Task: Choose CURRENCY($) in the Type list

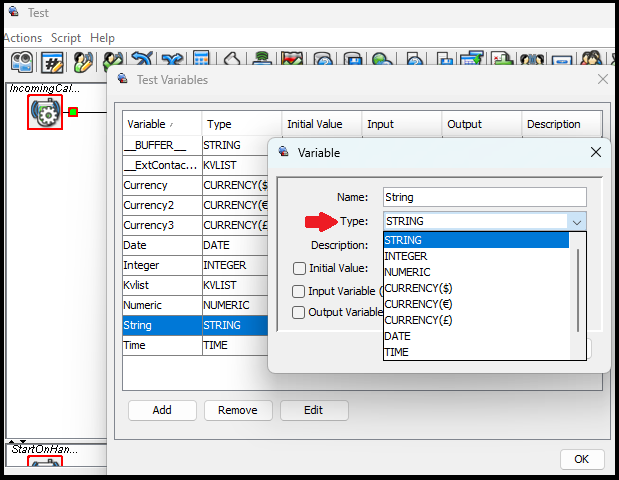Action: pyautogui.click(x=476, y=288)
